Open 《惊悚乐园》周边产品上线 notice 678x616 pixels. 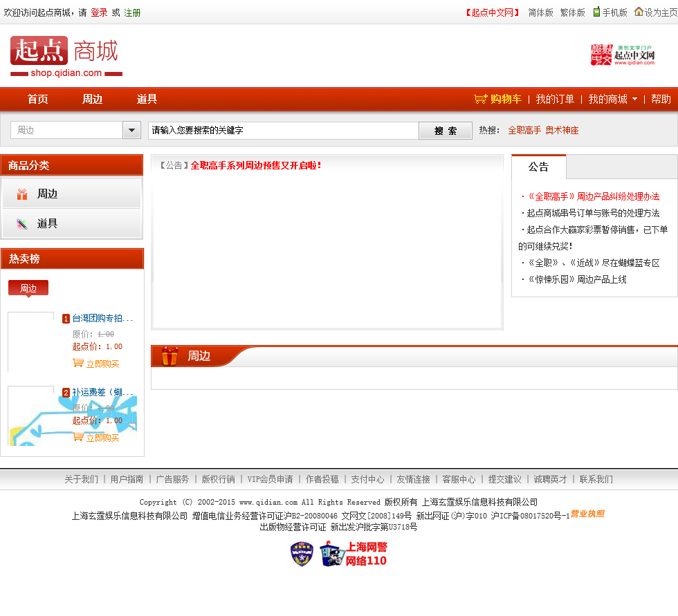[x=577, y=279]
